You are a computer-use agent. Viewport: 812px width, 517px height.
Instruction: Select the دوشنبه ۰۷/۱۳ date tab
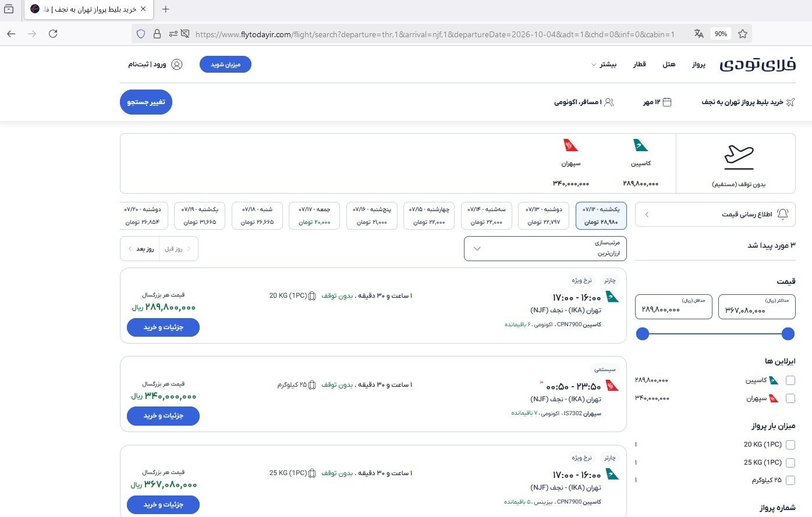(x=544, y=215)
